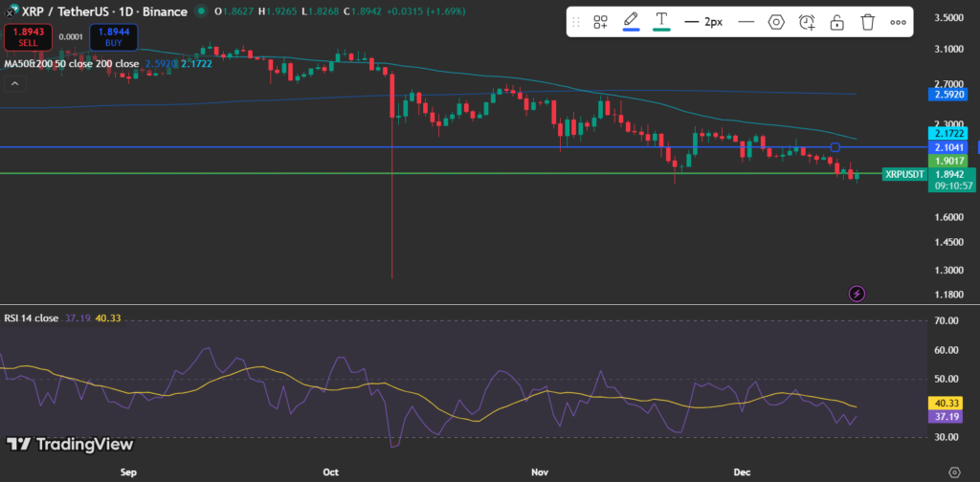Image resolution: width=980 pixels, height=482 pixels.
Task: Collapse the indicator legend chevron
Action: click(x=15, y=83)
